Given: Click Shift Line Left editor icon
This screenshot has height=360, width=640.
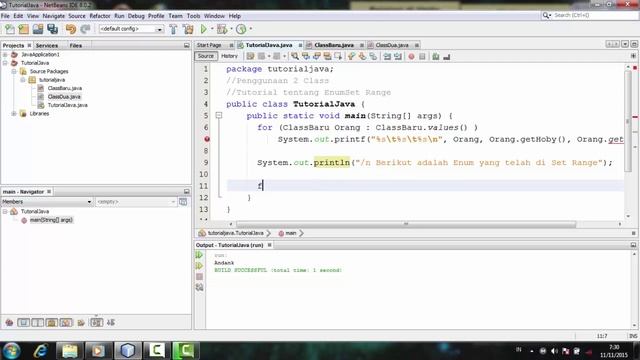Looking at the screenshot, I should point(387,56).
